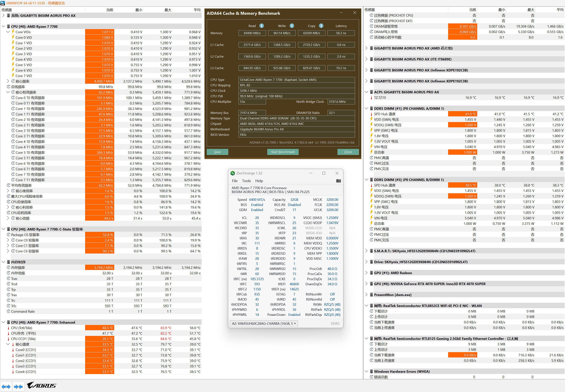Viewport: 565px width, 392px height.
Task: Collapse DDR5 DIMM [#1] sensor section
Action: tap(366, 108)
